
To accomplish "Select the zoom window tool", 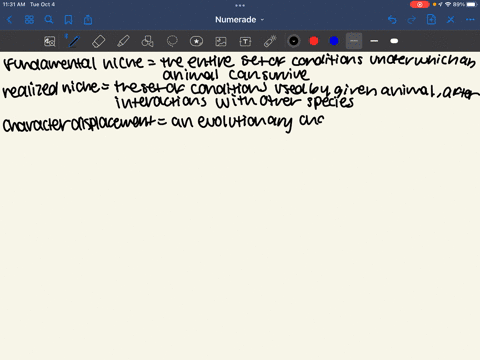I will (50, 41).
